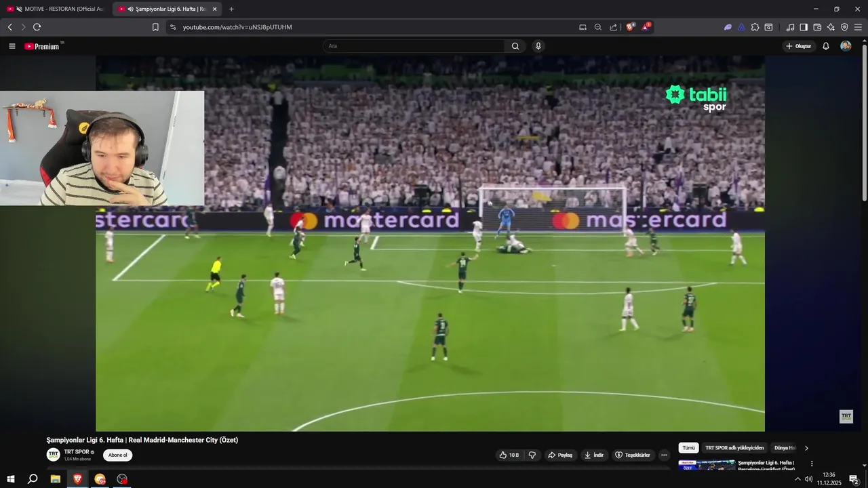Close the Şampiyonlar Ligi browser tab
The width and height of the screenshot is (868, 488).
215,9
